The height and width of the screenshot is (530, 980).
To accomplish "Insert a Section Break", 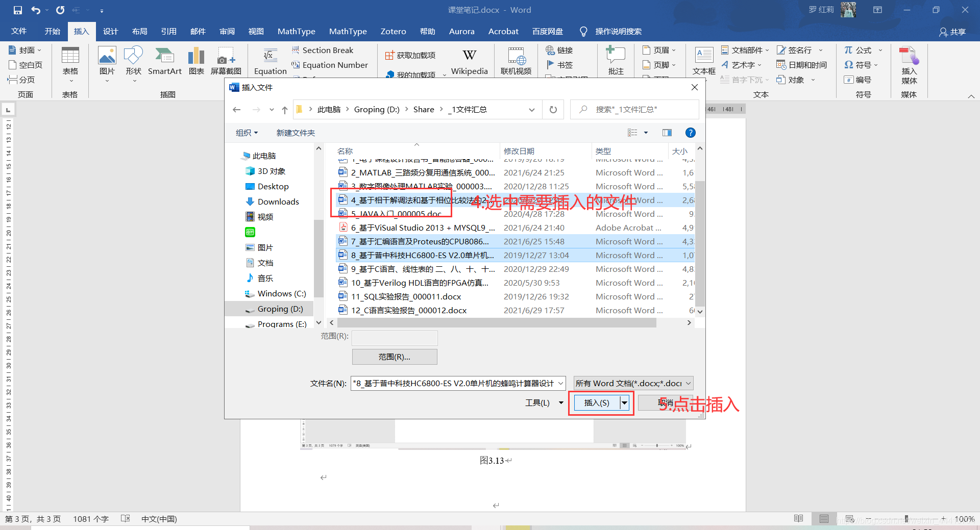I will point(323,50).
